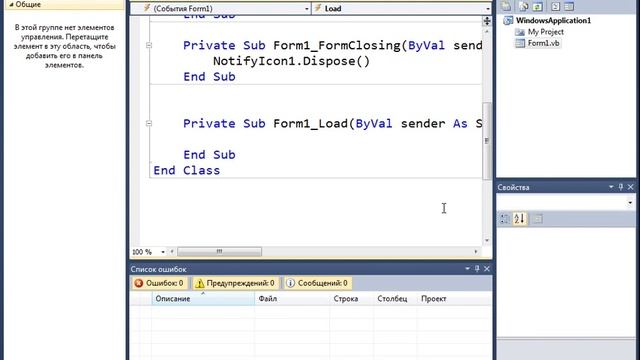
Task: Click the End Class line in code
Action: click(x=187, y=170)
